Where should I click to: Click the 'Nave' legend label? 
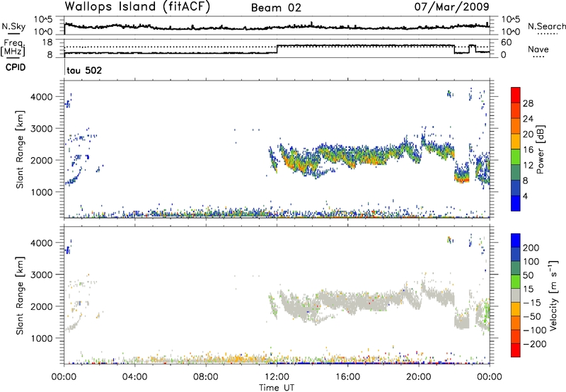[538, 49]
